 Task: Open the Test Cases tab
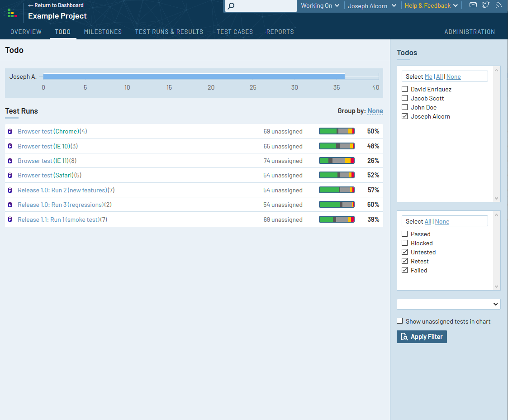click(x=235, y=32)
